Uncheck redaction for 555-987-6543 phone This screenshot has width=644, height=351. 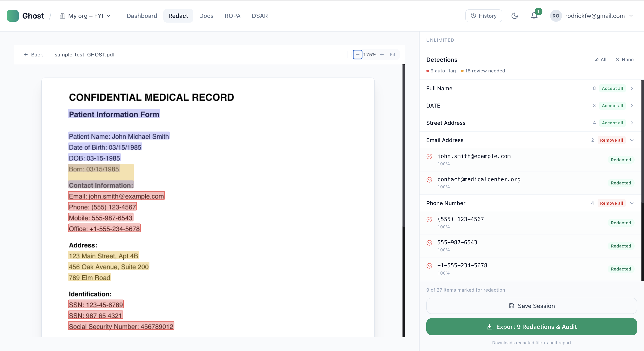[x=429, y=243]
